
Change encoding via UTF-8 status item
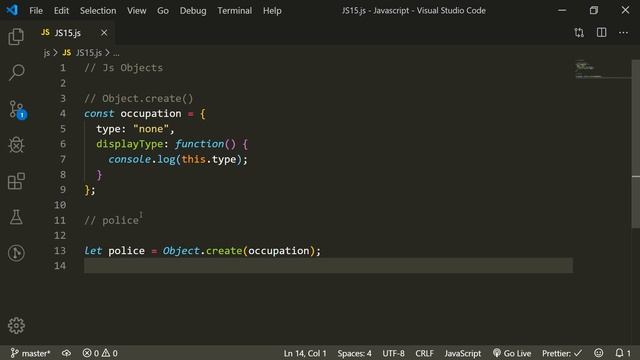(x=393, y=353)
